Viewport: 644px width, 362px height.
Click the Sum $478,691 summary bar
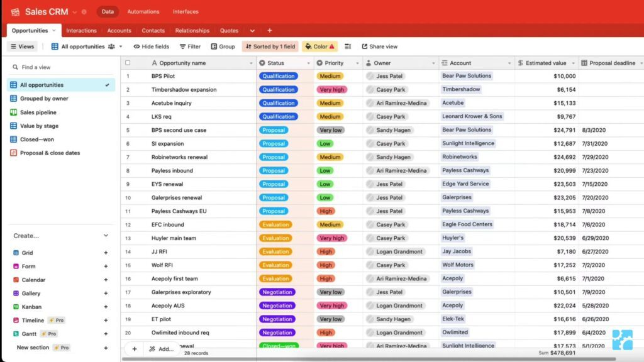(557, 353)
